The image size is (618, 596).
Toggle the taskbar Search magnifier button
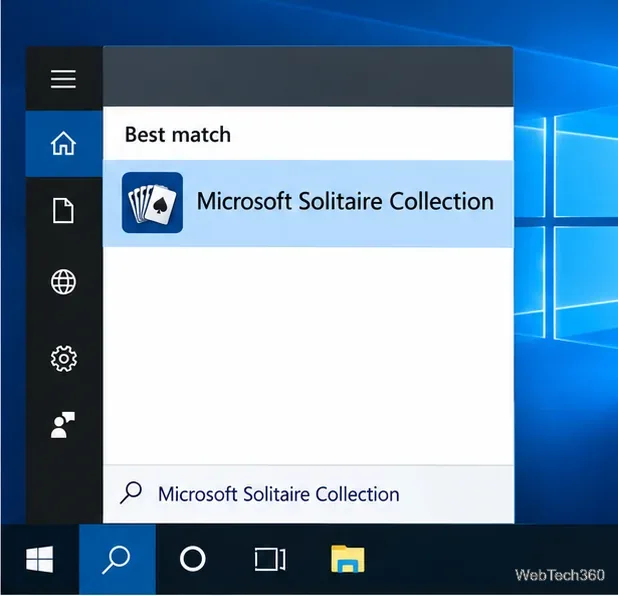tap(117, 559)
